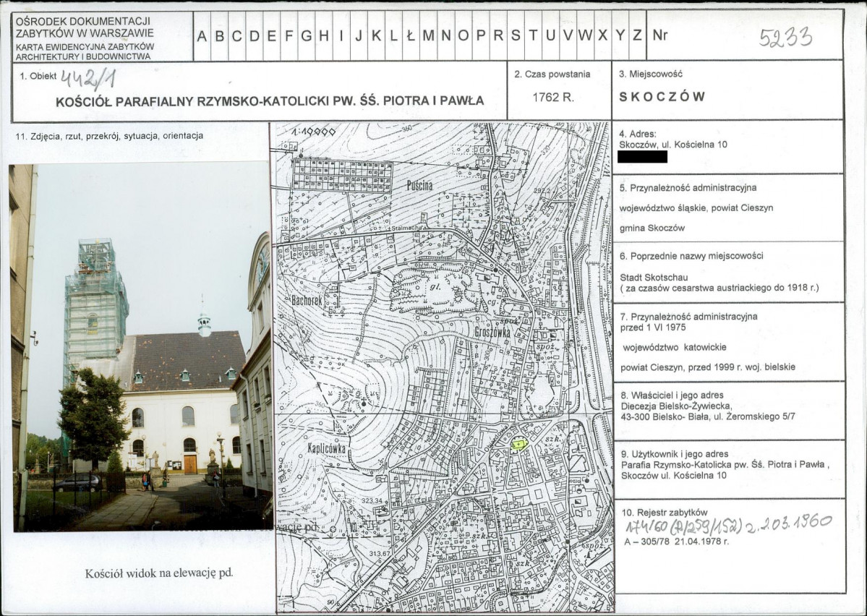Click the SKOCZÓW locality field

(x=662, y=97)
